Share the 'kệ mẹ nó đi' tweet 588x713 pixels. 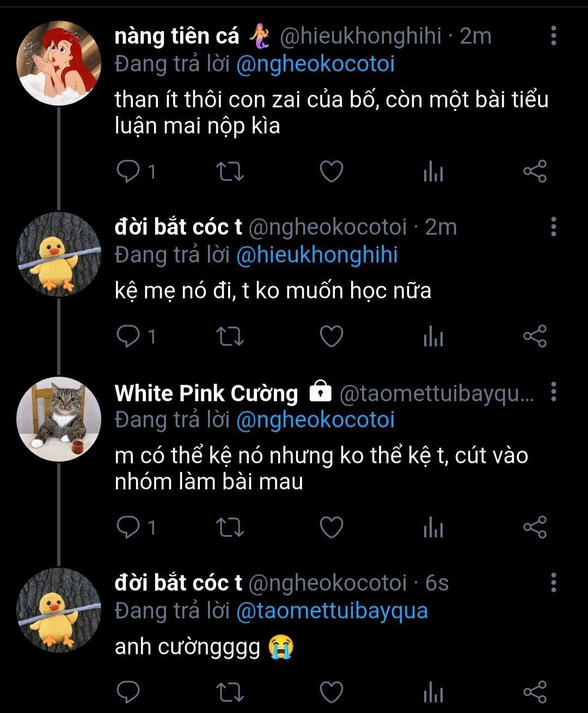[535, 336]
